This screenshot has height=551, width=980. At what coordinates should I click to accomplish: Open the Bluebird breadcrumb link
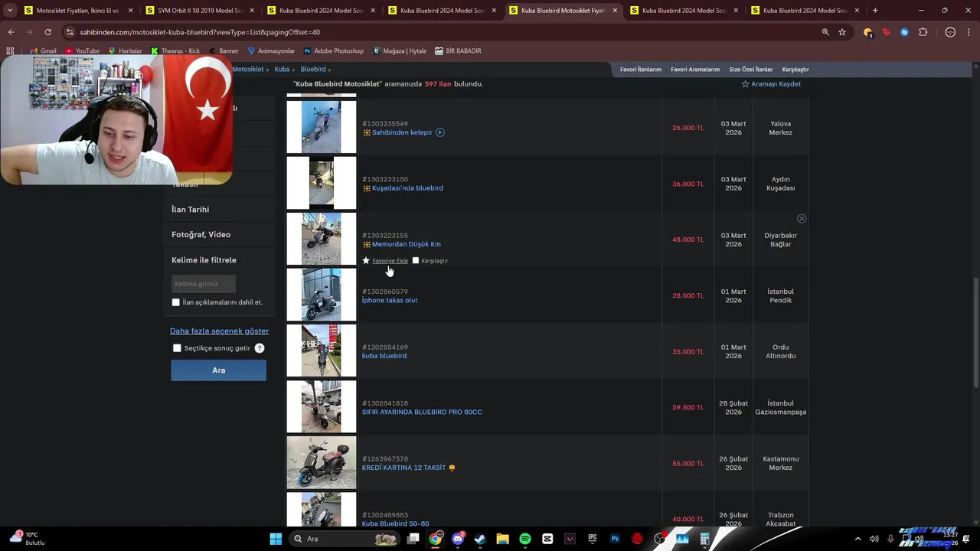tap(313, 70)
